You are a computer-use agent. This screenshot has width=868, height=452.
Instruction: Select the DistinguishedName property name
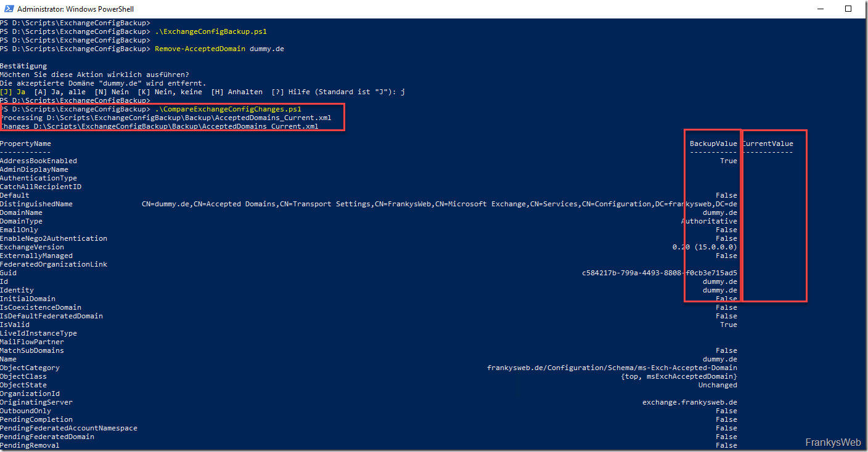[x=36, y=204]
